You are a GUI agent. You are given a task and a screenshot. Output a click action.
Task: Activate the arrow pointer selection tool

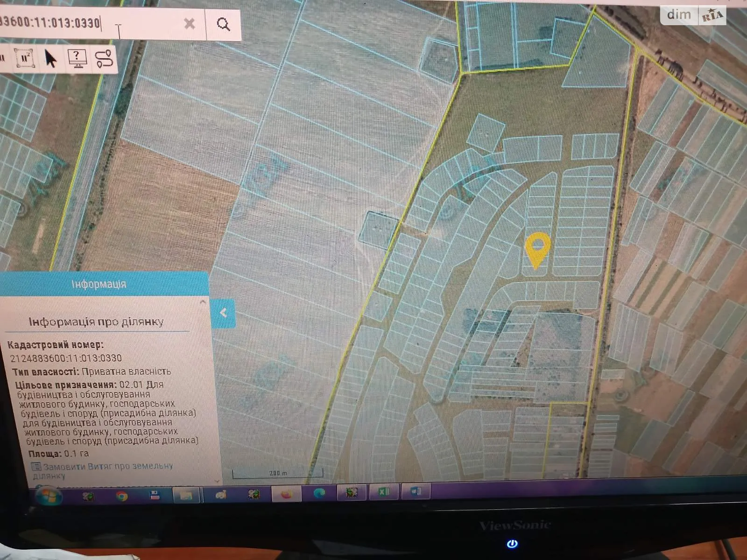pyautogui.click(x=50, y=59)
